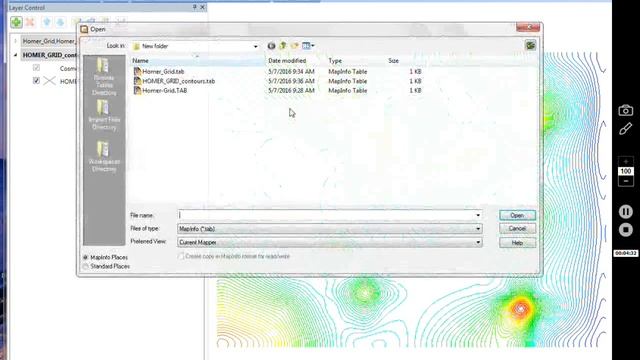Go back to last folder visited icon
This screenshot has width=640, height=360.
click(271, 46)
